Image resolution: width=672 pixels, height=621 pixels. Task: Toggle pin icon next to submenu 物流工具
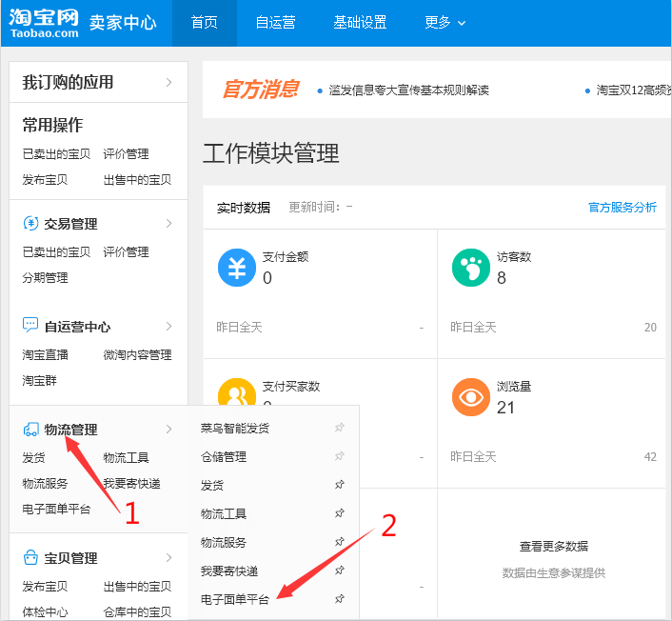tap(340, 513)
